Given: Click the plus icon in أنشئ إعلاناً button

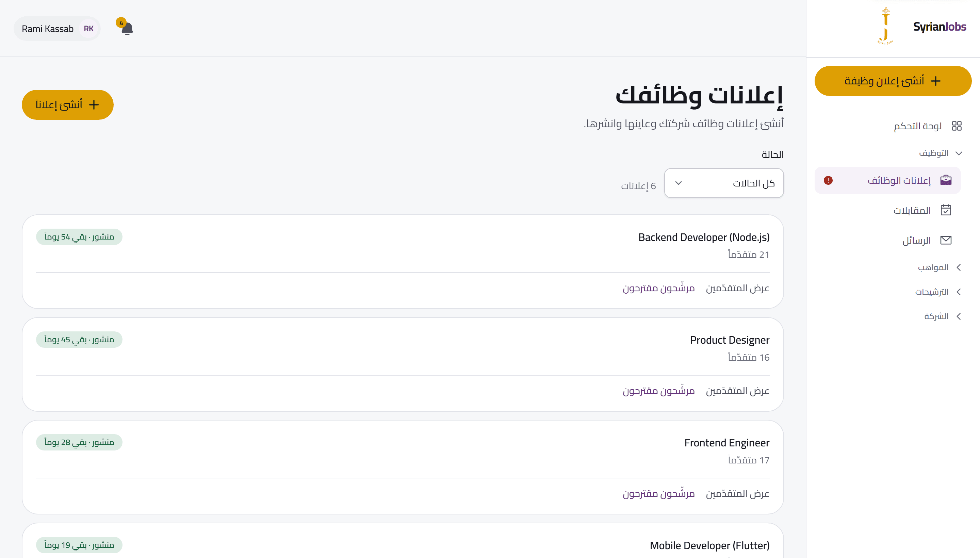Looking at the screenshot, I should [94, 105].
